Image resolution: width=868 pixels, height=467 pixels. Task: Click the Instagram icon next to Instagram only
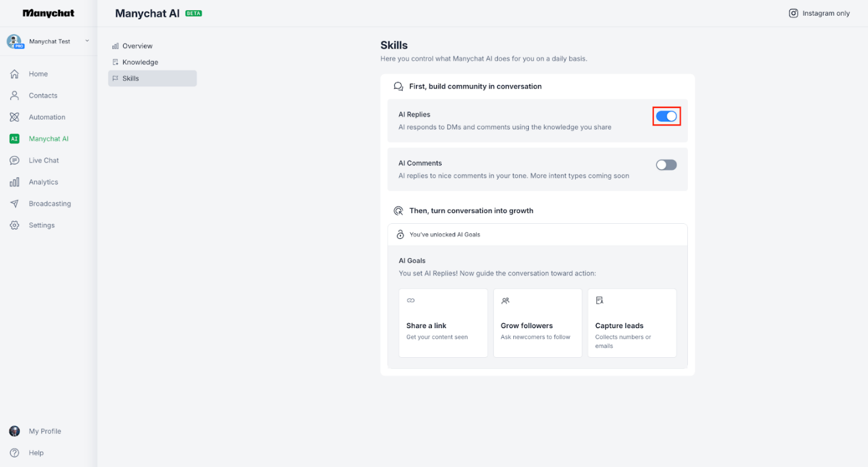[793, 13]
